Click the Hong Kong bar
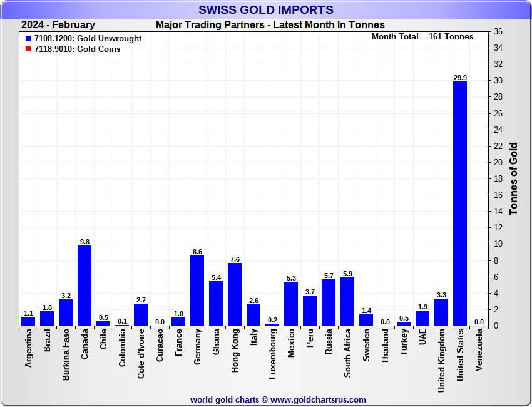The image size is (532, 407). [235, 294]
